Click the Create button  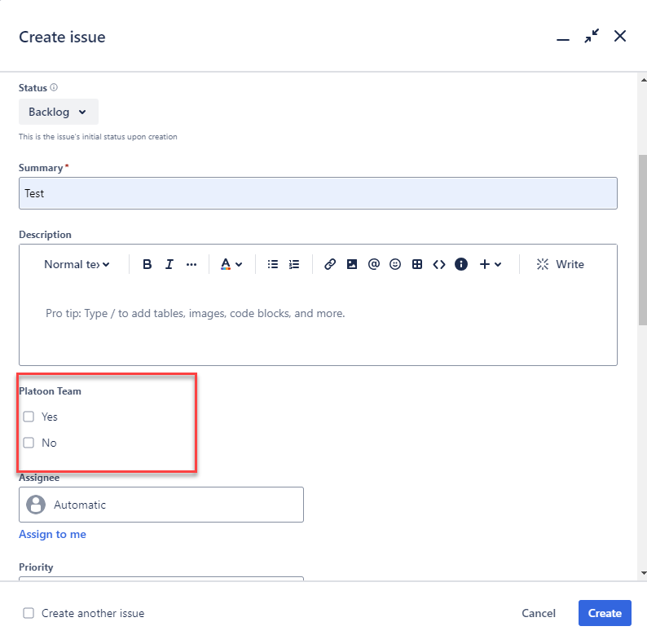[x=605, y=613]
